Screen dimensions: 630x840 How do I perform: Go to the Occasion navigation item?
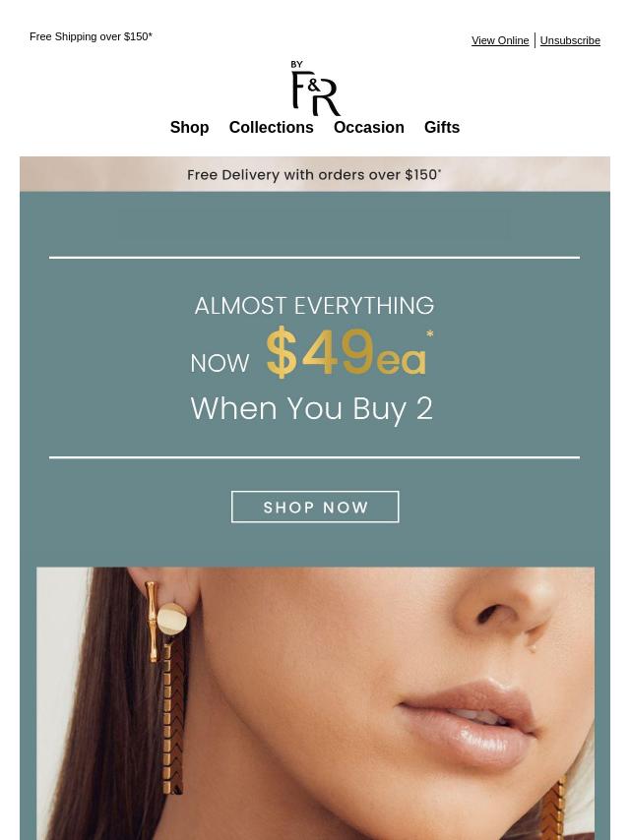click(x=368, y=128)
